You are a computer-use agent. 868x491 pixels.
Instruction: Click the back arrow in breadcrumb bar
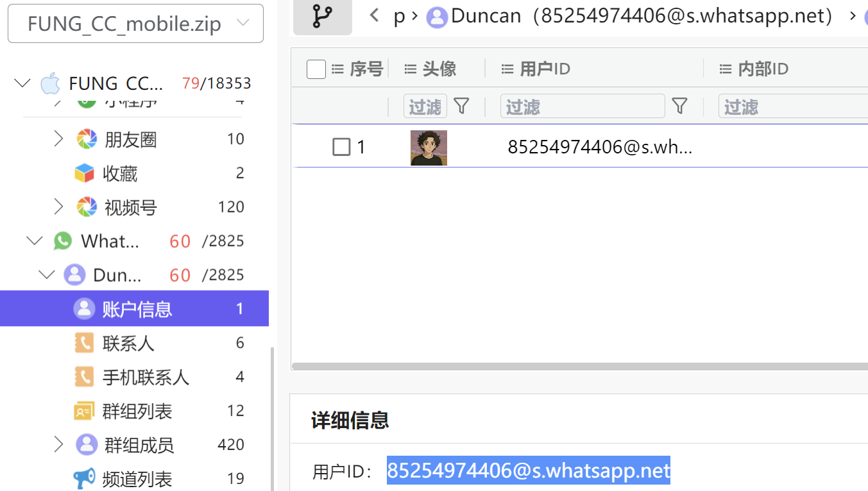375,15
